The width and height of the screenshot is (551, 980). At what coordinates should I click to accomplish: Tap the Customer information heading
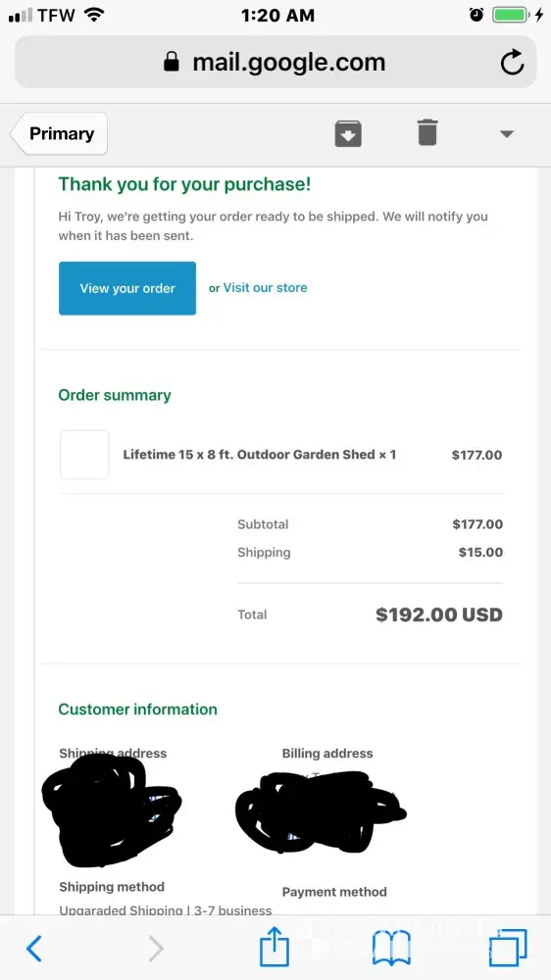click(x=137, y=710)
